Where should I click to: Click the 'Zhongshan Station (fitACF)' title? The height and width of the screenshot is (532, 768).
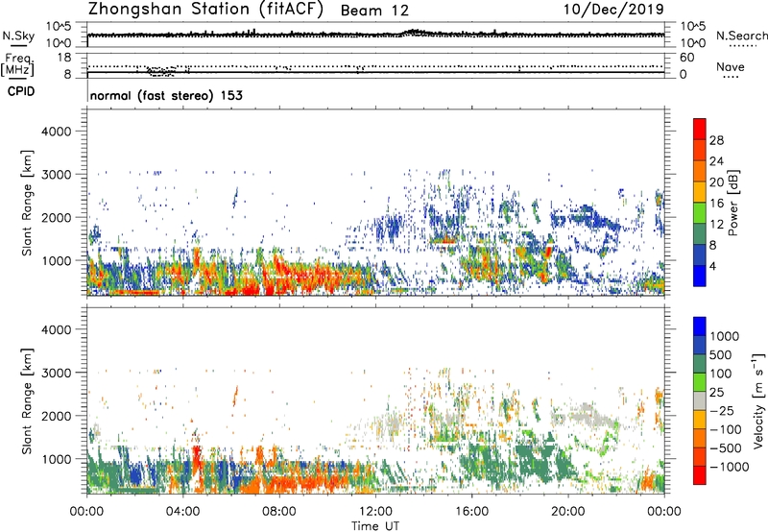pyautogui.click(x=205, y=10)
